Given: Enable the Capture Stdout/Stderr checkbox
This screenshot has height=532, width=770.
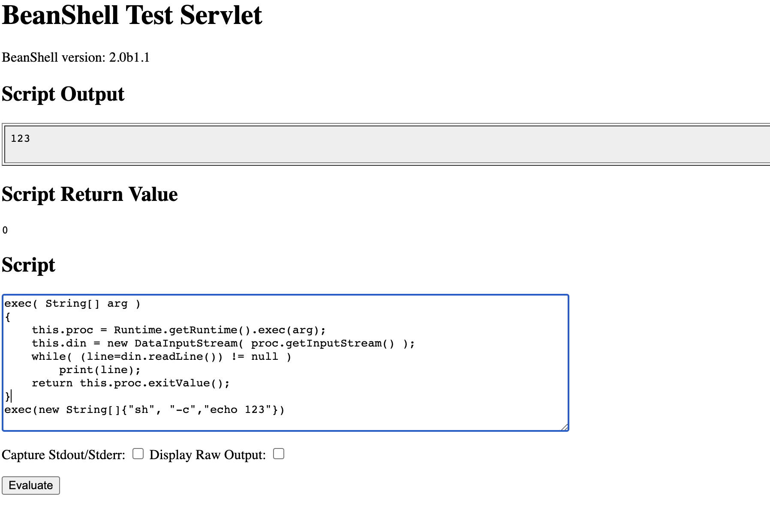Looking at the screenshot, I should pyautogui.click(x=138, y=454).
